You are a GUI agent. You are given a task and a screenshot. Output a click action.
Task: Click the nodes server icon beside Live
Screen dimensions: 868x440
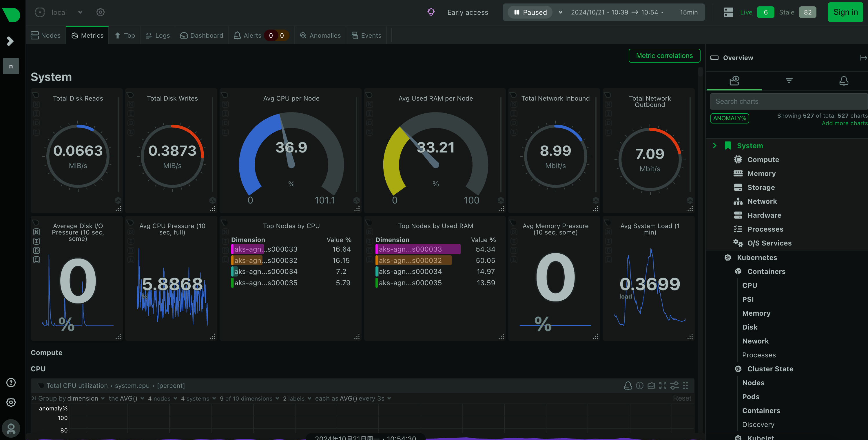pos(728,12)
